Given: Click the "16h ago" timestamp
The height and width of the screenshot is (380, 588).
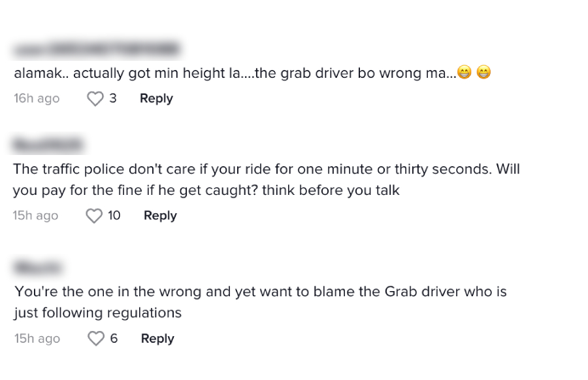Looking at the screenshot, I should pos(37,99).
